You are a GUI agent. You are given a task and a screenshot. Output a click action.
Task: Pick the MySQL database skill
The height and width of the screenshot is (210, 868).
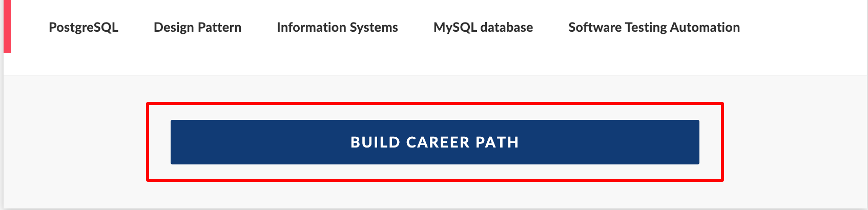(483, 28)
